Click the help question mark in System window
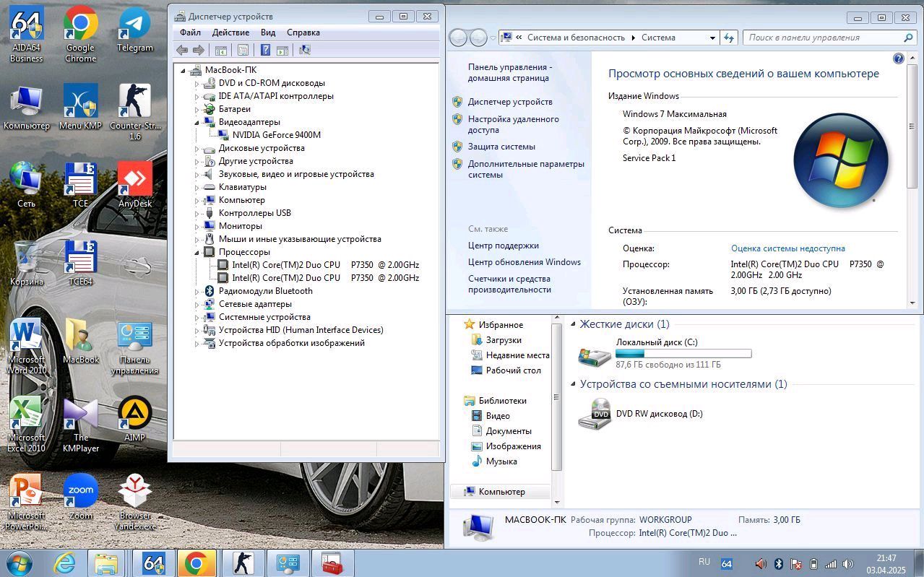This screenshot has width=924, height=577. [x=899, y=58]
